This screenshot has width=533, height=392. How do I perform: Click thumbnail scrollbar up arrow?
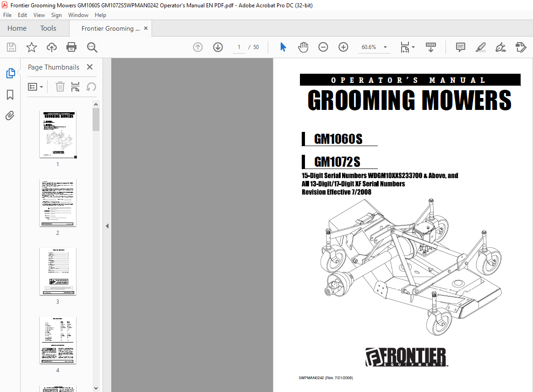click(x=96, y=104)
